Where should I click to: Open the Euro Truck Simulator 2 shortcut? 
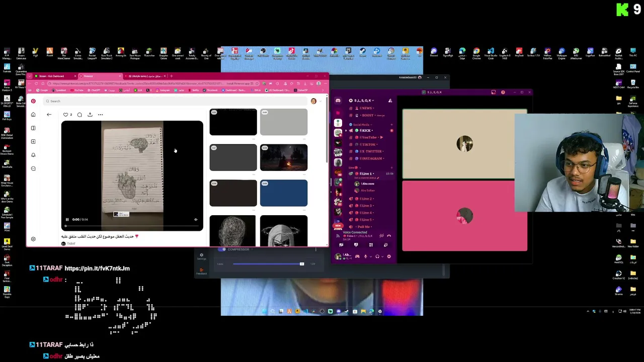coord(107,54)
